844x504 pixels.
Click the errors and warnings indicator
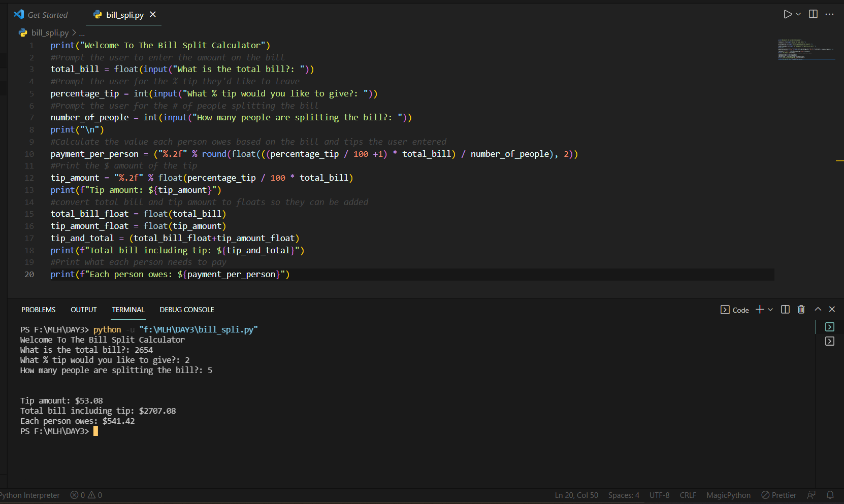pos(86,495)
